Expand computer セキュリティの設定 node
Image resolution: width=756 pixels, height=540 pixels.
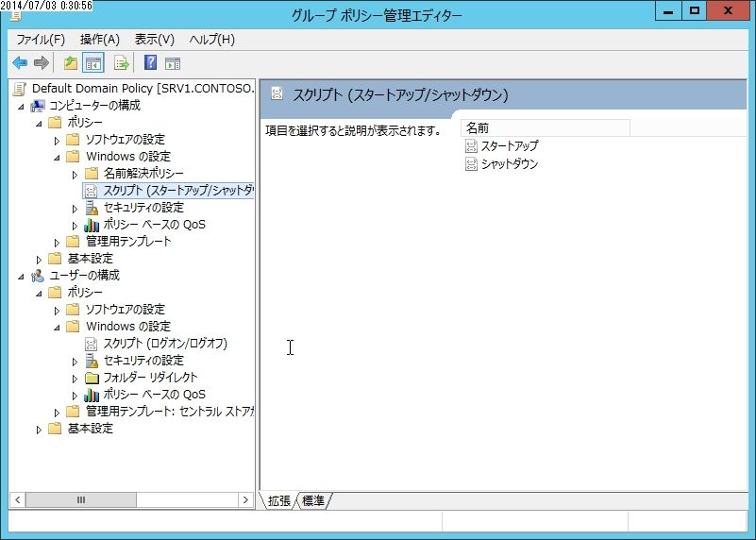click(75, 209)
